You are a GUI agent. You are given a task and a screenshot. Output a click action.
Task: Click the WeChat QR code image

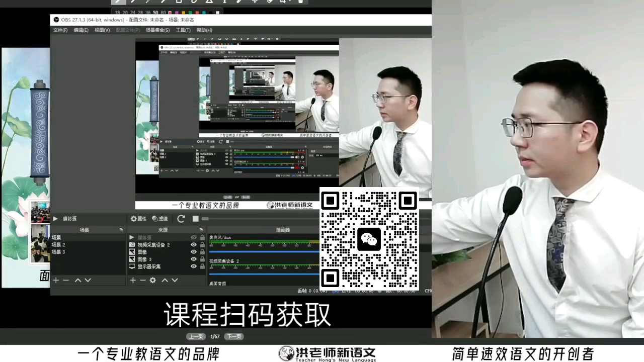[369, 239]
